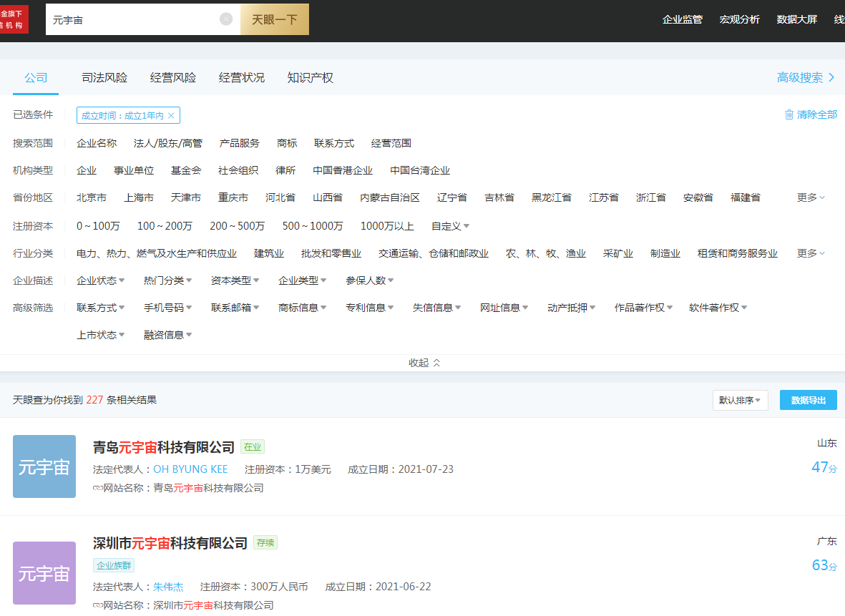This screenshot has height=616, width=845.
Task: Open the blue 元宇宙 logo for the Qingdao company
Action: click(44, 466)
